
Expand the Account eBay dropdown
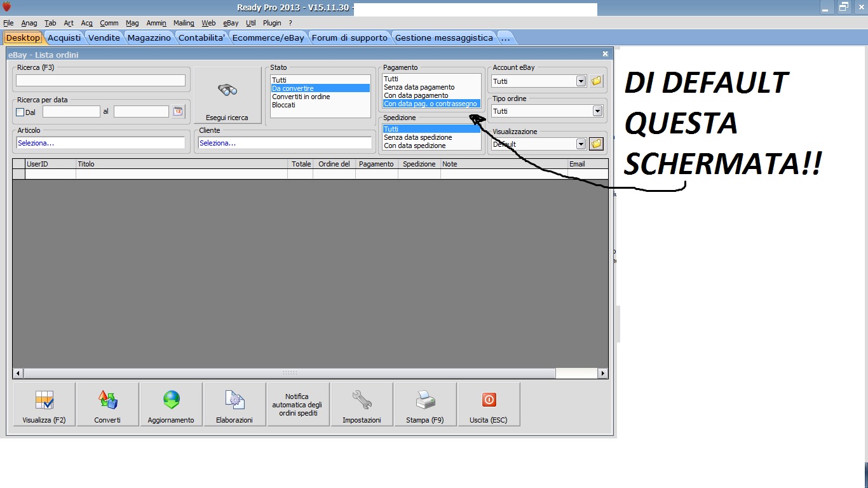point(581,81)
